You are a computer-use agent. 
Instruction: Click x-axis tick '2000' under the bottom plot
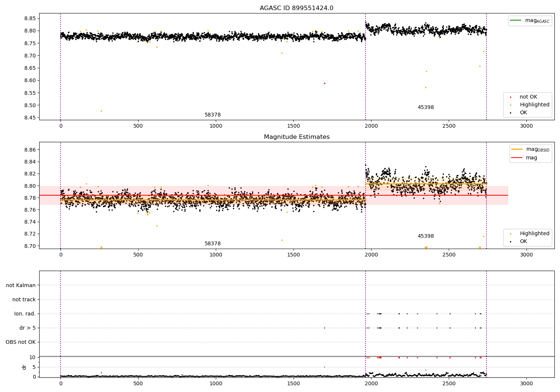(371, 383)
